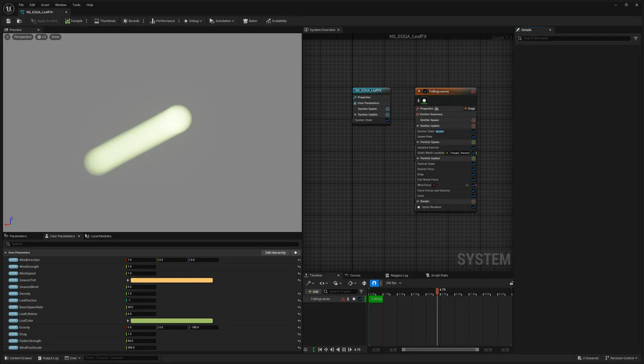Image resolution: width=644 pixels, height=364 pixels.
Task: Click the Performance toolbar button
Action: click(x=163, y=21)
